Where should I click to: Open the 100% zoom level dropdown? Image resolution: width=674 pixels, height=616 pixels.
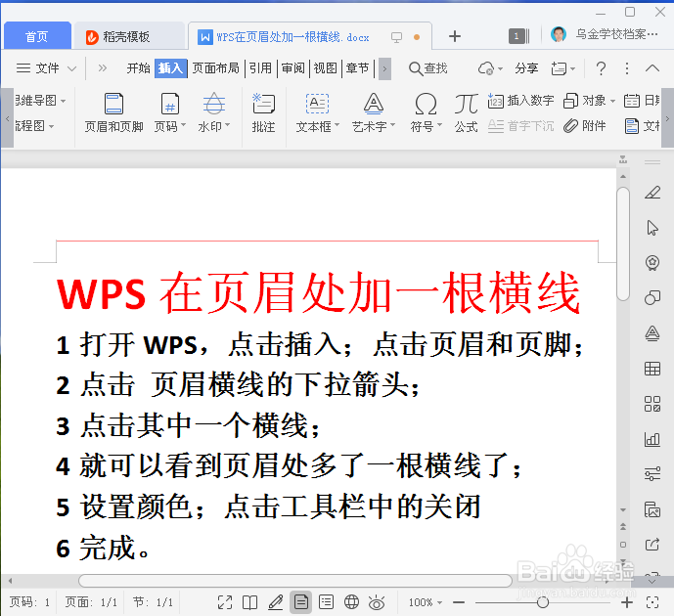click(x=426, y=602)
